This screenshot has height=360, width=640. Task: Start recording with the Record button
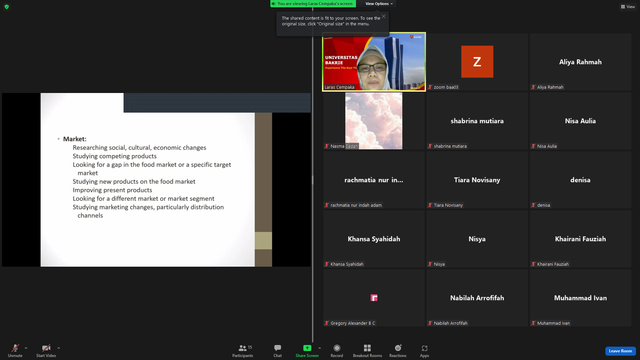click(x=337, y=350)
